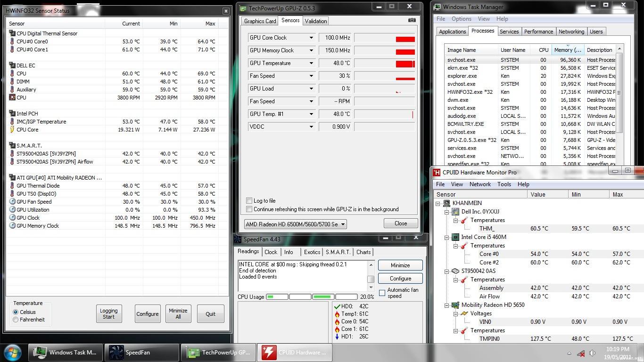644x362 pixels.
Task: Open the GPU Temperature sensor dropdown
Action: [311, 63]
